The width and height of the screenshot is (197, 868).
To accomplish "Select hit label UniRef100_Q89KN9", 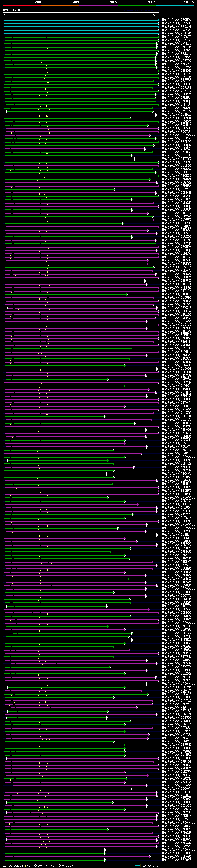I will tap(177, 162).
